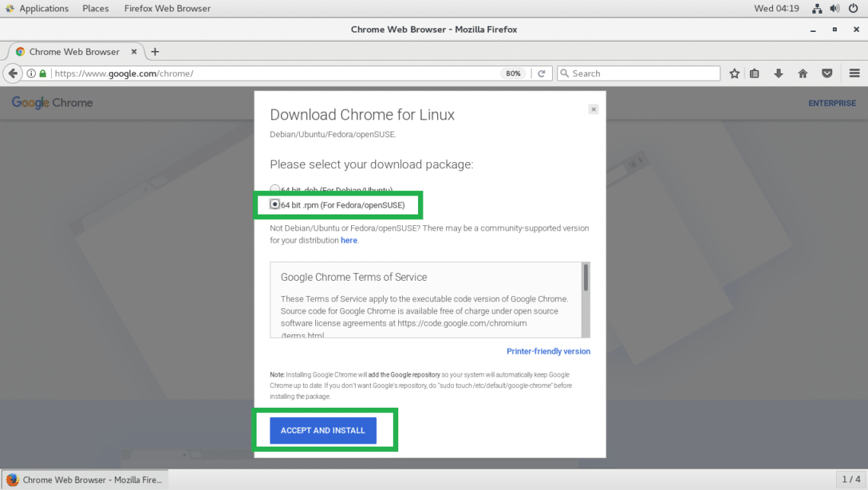
Task: Go to the home page icon
Action: pyautogui.click(x=803, y=73)
